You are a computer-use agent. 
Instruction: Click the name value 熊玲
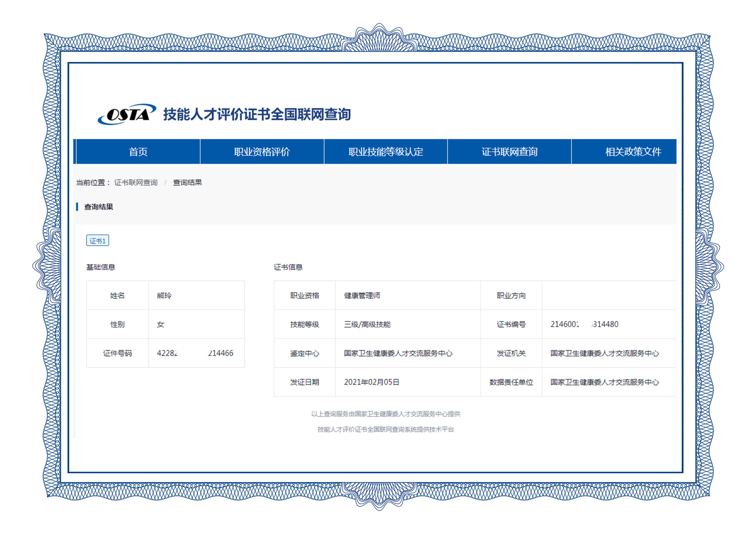[x=164, y=295]
